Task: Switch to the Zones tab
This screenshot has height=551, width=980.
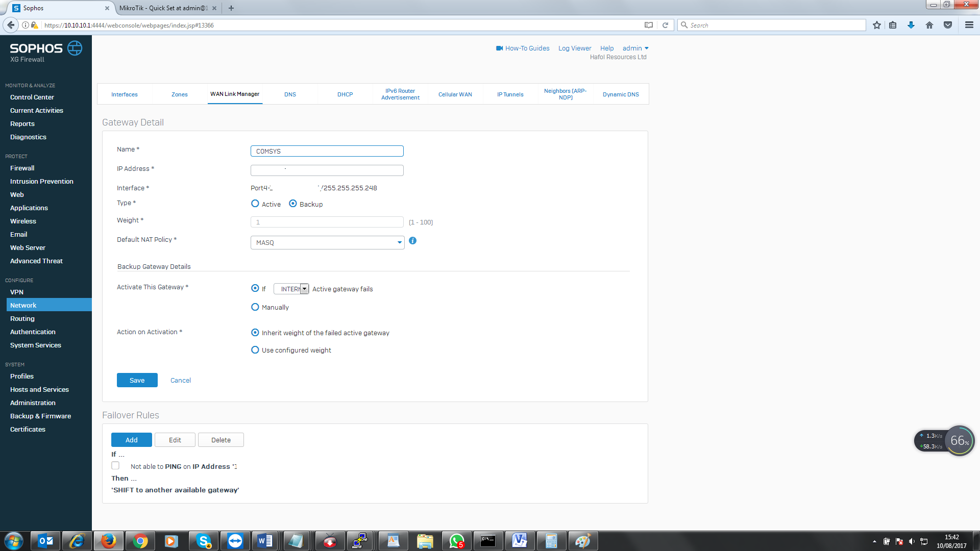Action: click(180, 94)
